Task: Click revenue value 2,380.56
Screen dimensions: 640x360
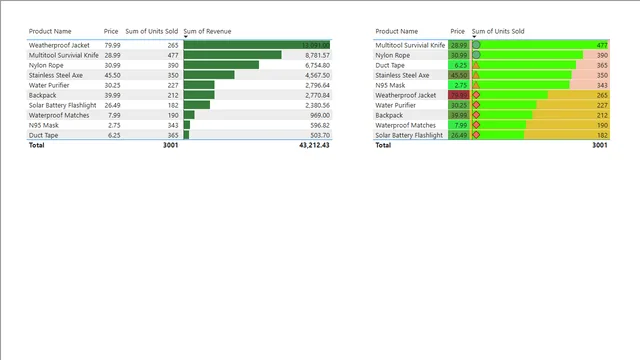Action: (318, 105)
